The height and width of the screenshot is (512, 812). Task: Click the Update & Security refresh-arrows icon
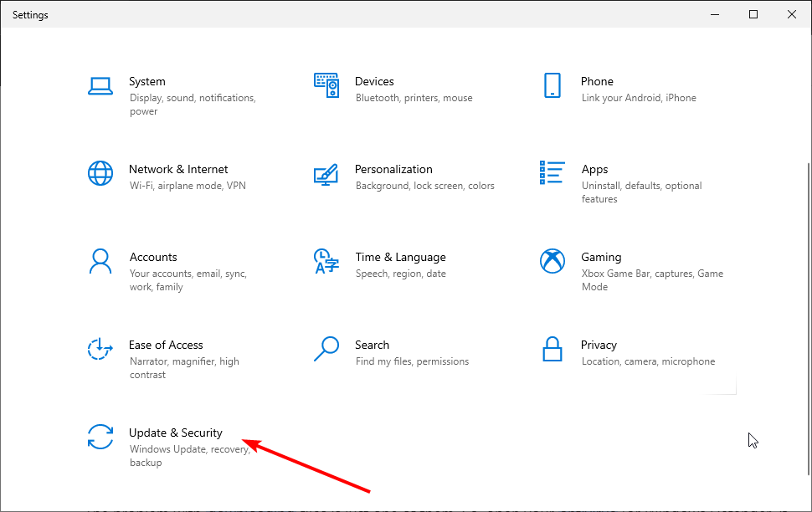click(100, 437)
